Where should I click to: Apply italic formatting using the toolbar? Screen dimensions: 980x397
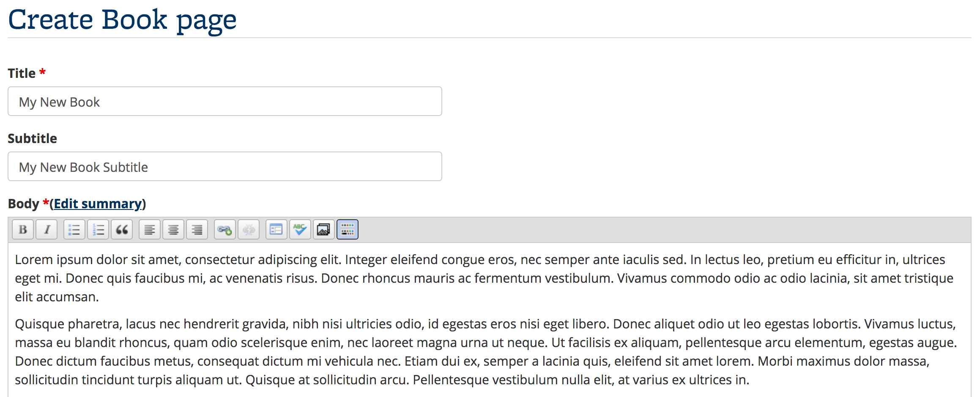click(47, 229)
